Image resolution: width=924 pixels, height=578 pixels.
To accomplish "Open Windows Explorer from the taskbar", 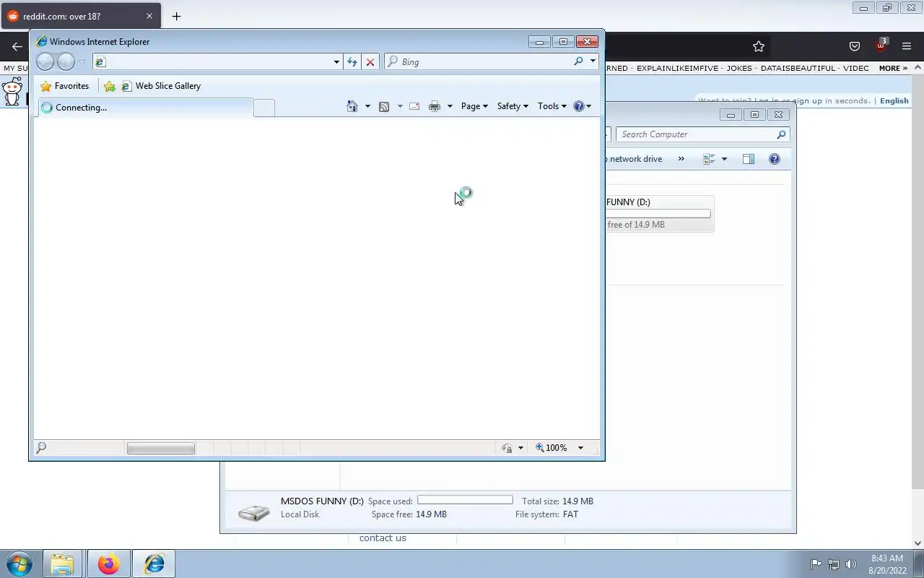I will click(x=62, y=564).
